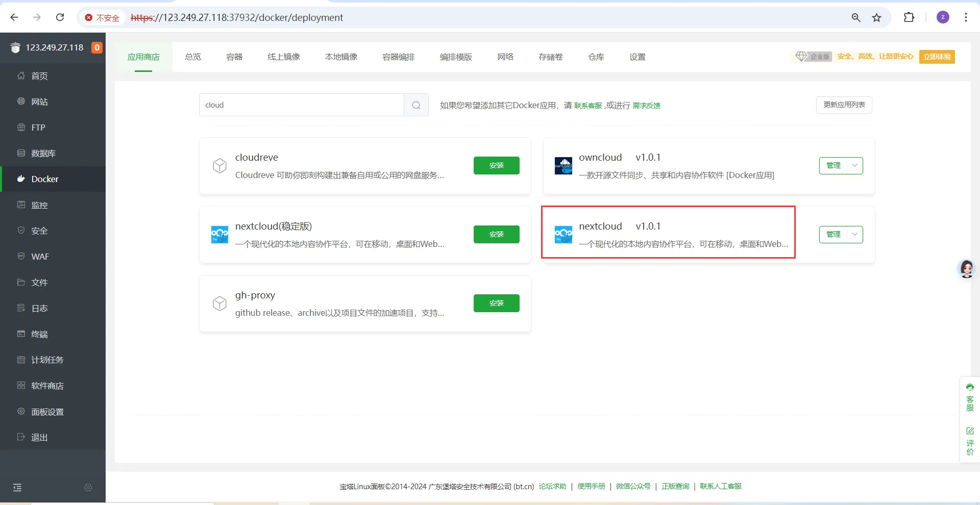
Task: Click the browser back arrow
Action: click(x=14, y=17)
